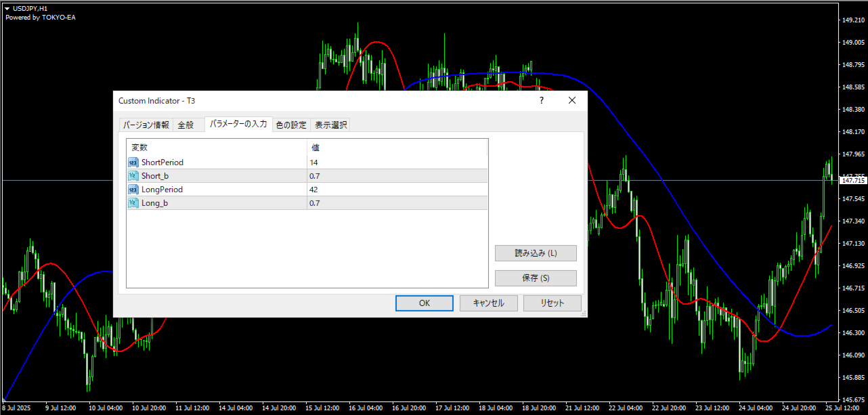Switch to the 全般 tab
This screenshot has height=415, width=868.
point(186,125)
